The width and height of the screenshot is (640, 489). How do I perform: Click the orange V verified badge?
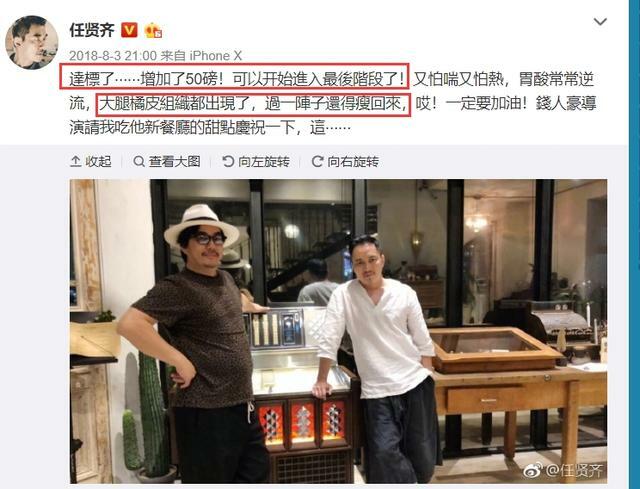(129, 30)
